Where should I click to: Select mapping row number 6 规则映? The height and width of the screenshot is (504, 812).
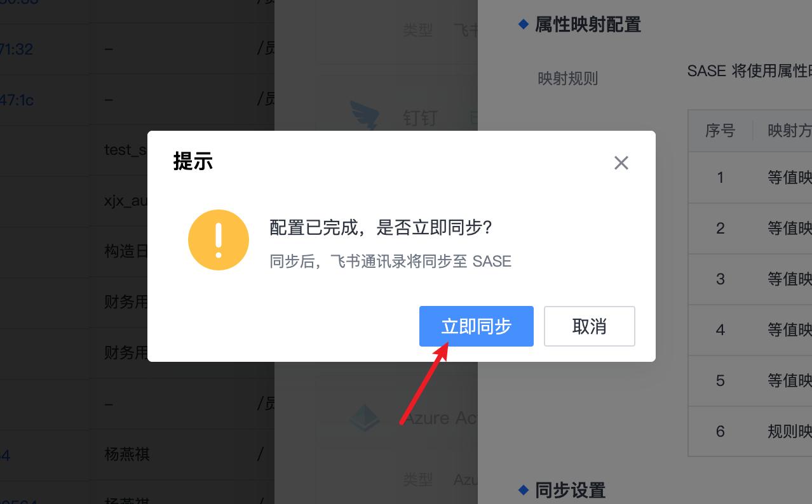(x=750, y=431)
